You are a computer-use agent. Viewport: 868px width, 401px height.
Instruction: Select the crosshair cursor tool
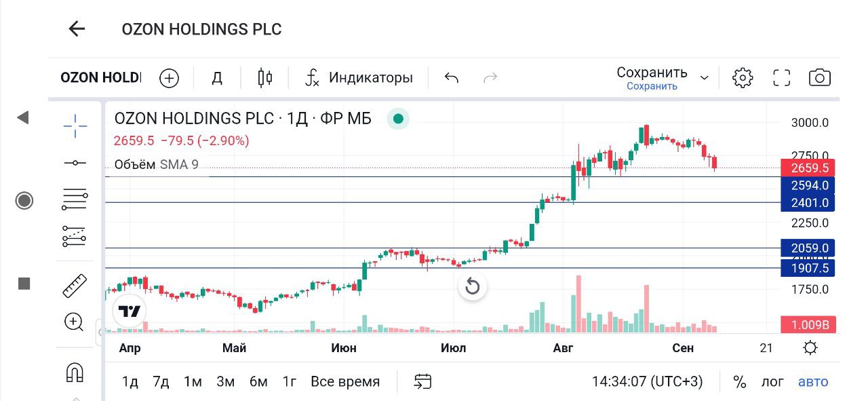(75, 126)
